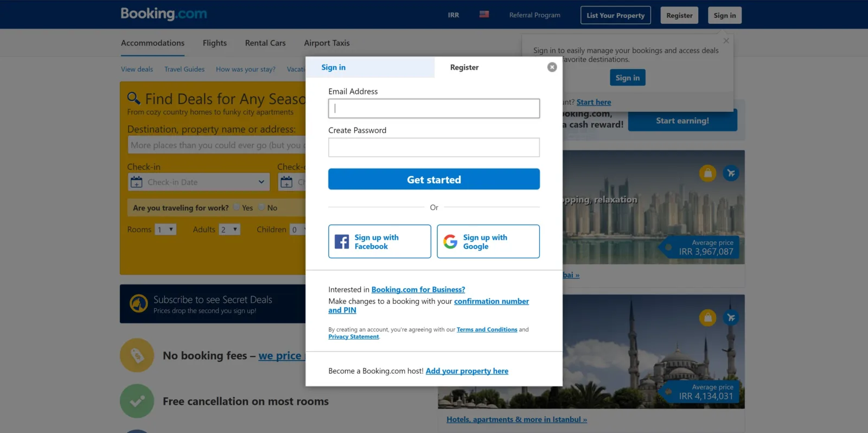Click How was your stay? link
868x433 pixels.
(246, 69)
